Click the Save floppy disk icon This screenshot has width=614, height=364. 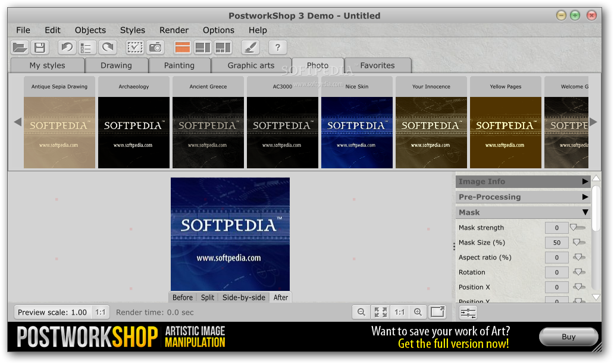[39, 48]
